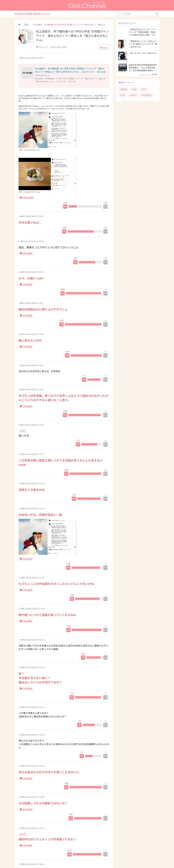
Task: Follow the >>4 anchor in comment 9
Action: 22,431
